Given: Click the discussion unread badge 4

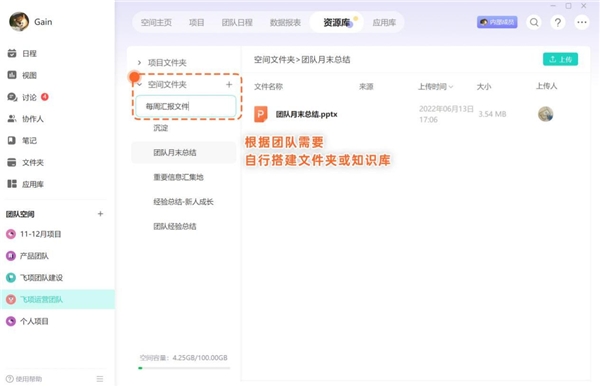Looking at the screenshot, I should pyautogui.click(x=44, y=96).
